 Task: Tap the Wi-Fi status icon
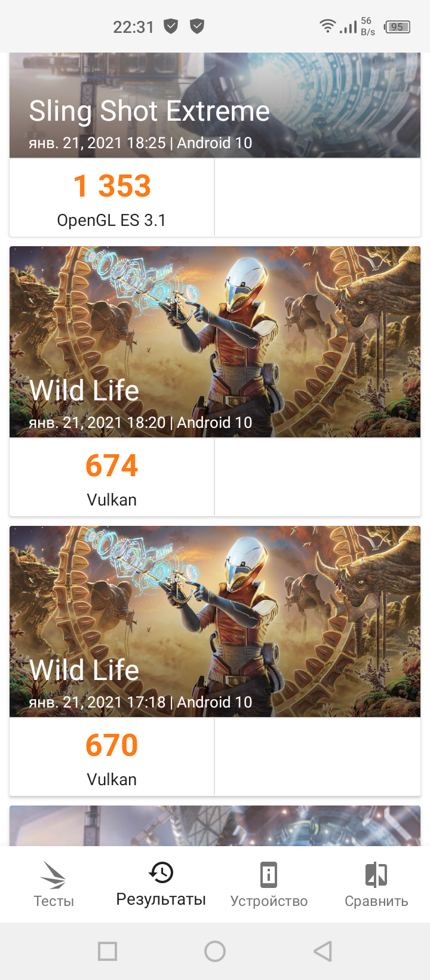327,26
